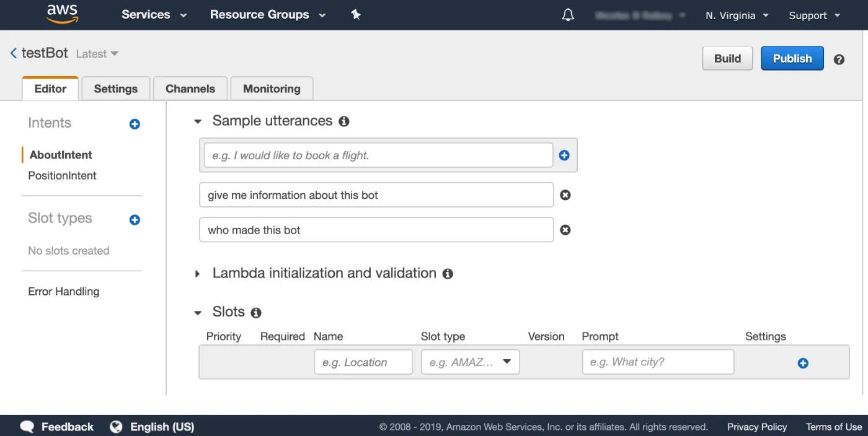Build the bot

(x=727, y=58)
